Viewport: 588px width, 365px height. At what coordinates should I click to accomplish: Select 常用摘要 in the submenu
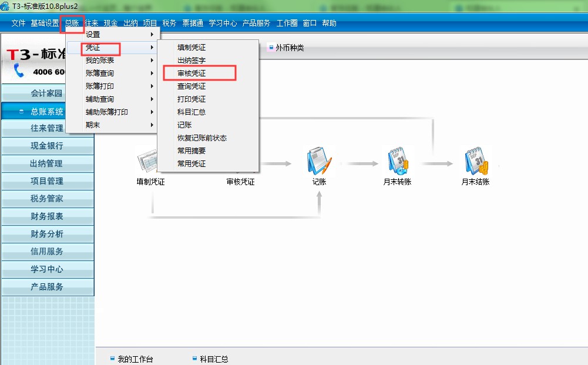(208, 151)
